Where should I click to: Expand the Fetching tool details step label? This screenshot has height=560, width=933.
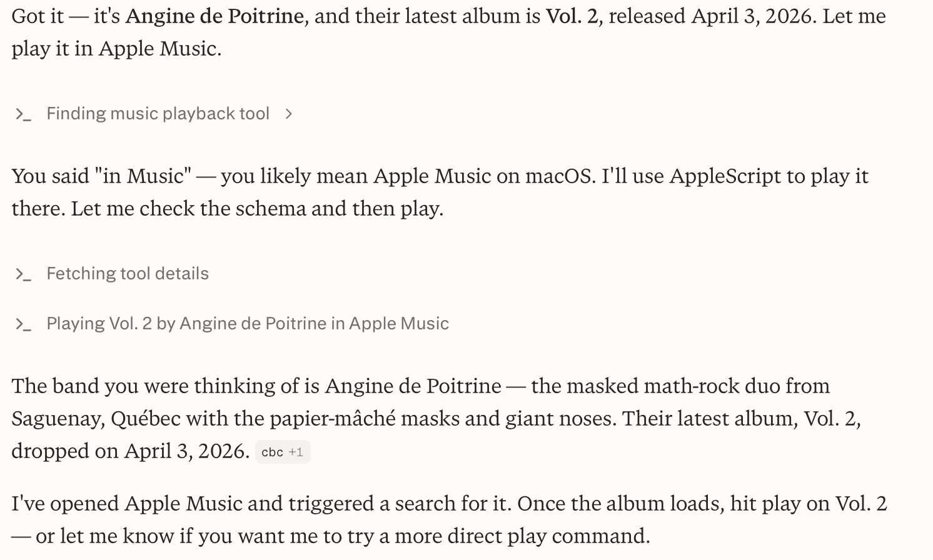(128, 274)
